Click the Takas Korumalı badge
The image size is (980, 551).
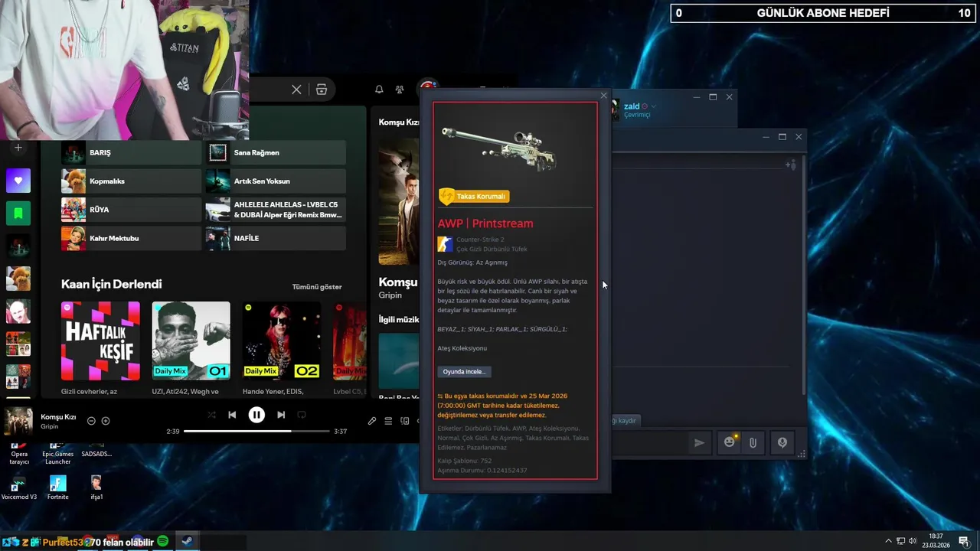(x=474, y=197)
